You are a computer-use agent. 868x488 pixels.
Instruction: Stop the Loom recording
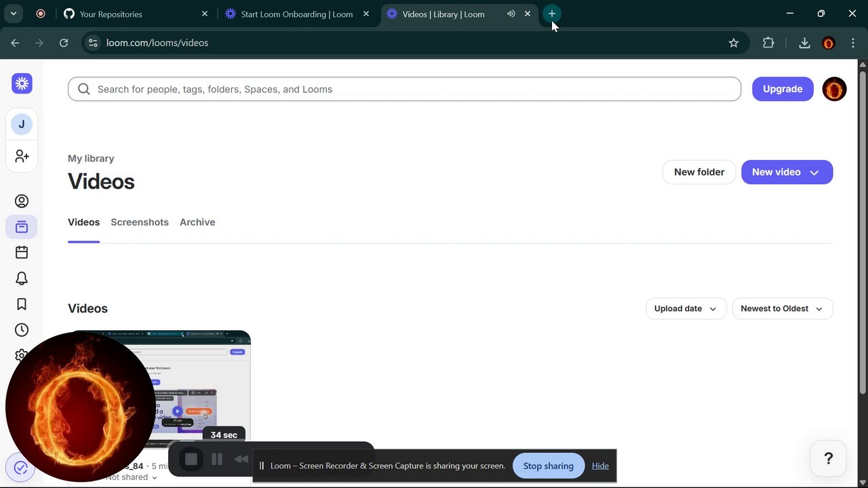(191, 460)
